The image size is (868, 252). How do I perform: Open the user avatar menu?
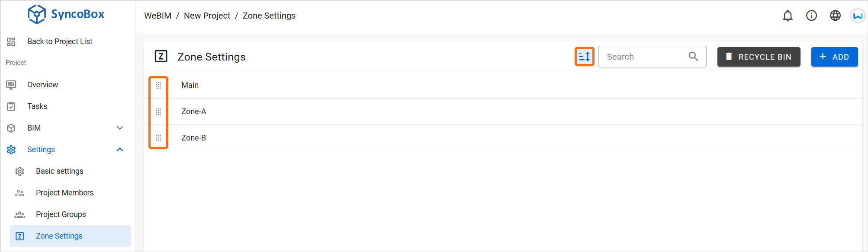pyautogui.click(x=858, y=16)
